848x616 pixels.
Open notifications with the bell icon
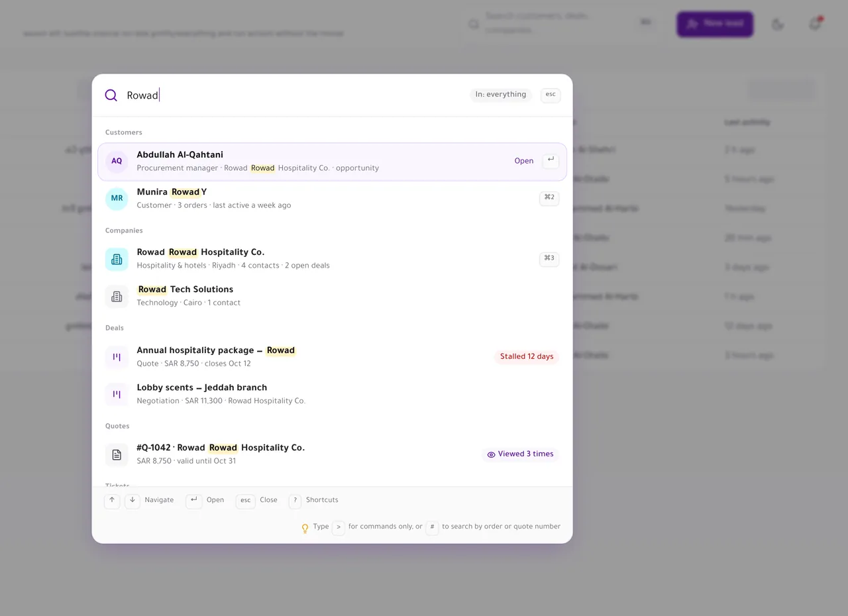tap(815, 25)
